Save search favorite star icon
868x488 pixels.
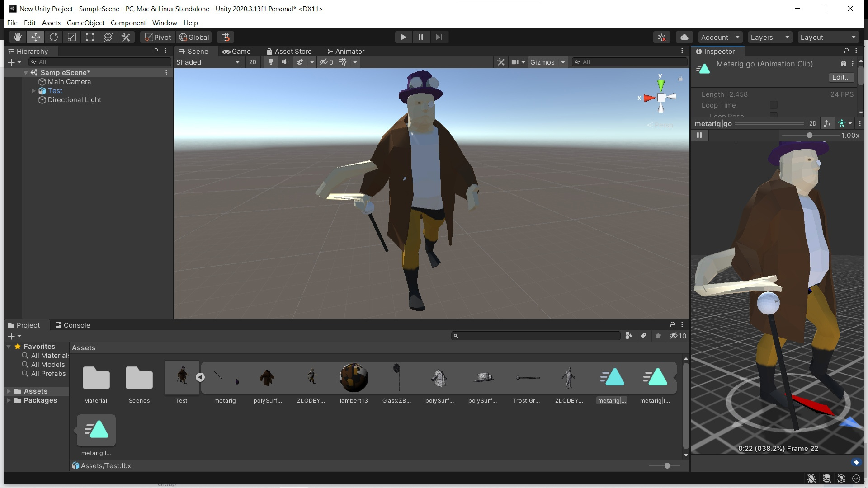click(658, 336)
